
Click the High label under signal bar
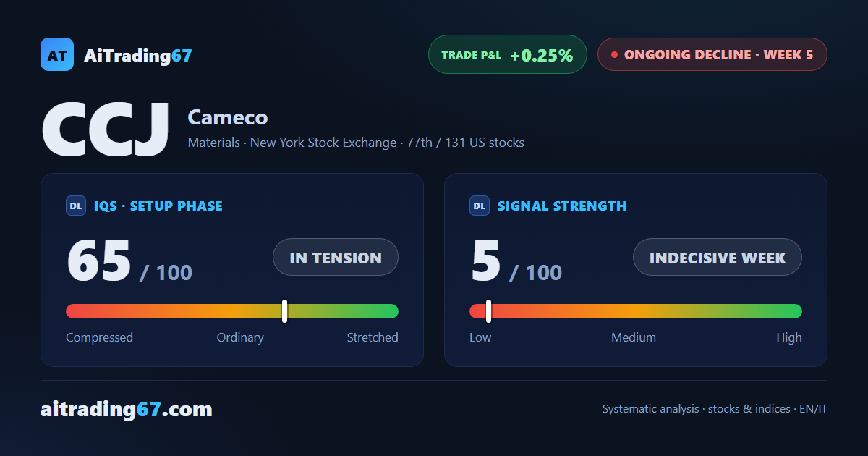pos(789,337)
